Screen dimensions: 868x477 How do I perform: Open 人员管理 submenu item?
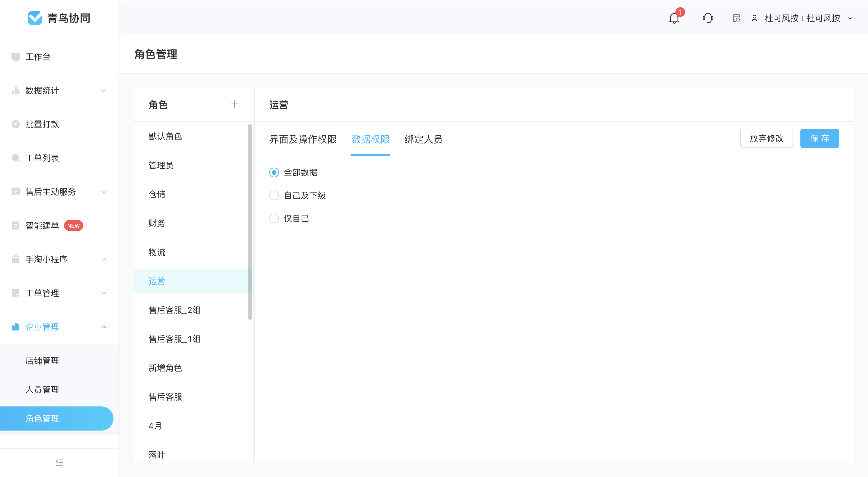coord(60,390)
